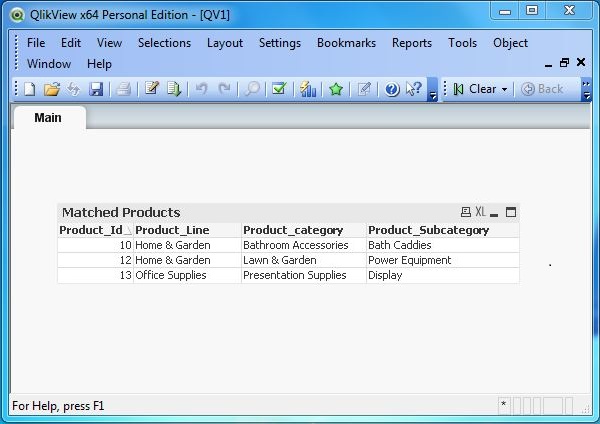
Task: Minimize the Matched Products table box
Action: click(x=495, y=212)
